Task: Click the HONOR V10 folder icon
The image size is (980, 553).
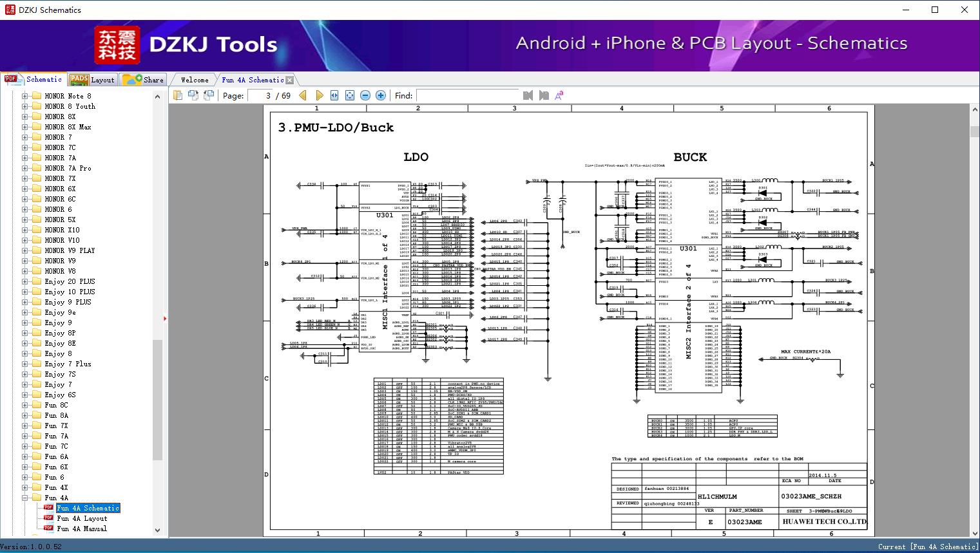Action: 37,240
